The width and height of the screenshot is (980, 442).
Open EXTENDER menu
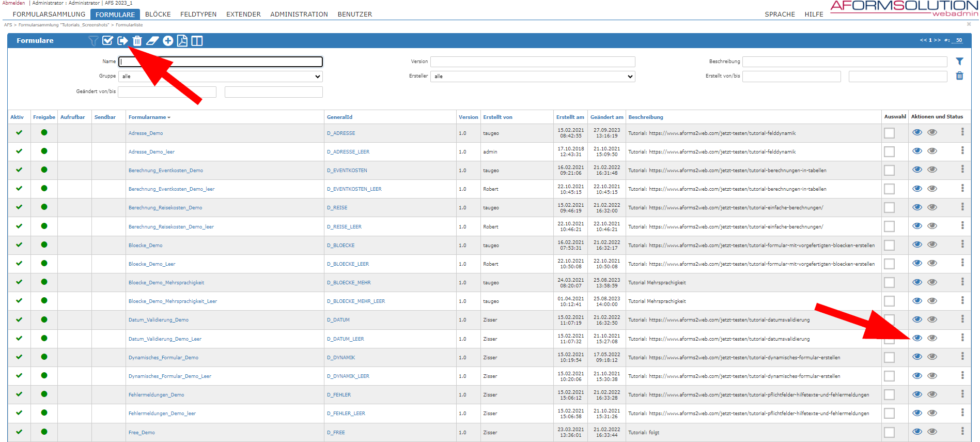[x=243, y=14]
